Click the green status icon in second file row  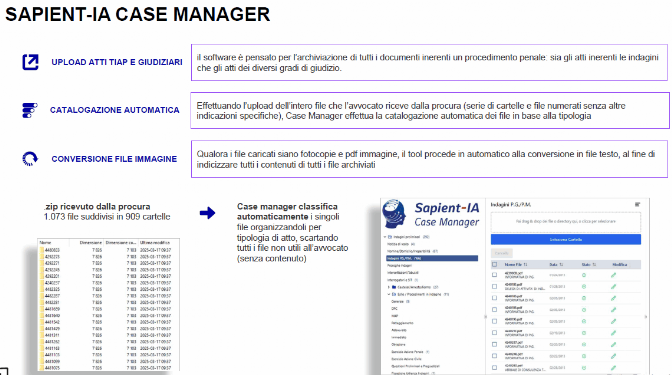(x=584, y=287)
